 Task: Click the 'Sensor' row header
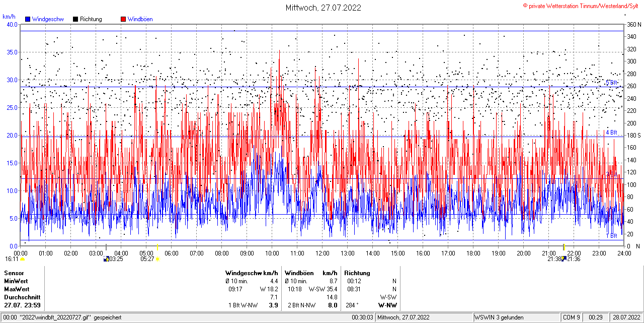14,273
